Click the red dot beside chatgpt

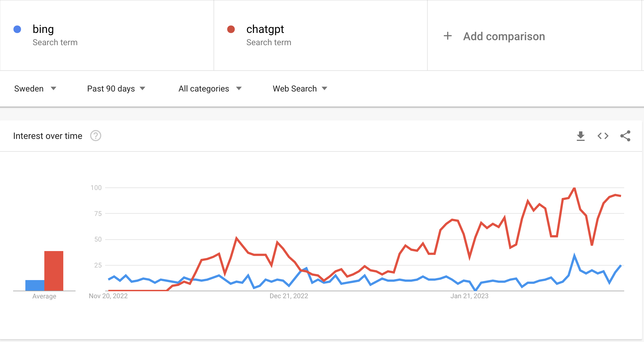coord(231,29)
